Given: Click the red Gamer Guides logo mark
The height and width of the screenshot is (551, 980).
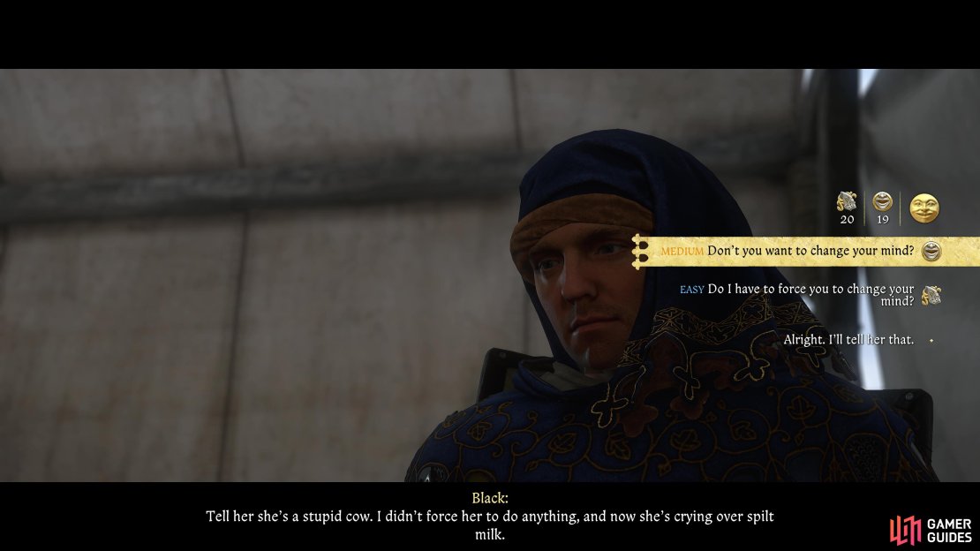Looking at the screenshot, I should tap(906, 531).
